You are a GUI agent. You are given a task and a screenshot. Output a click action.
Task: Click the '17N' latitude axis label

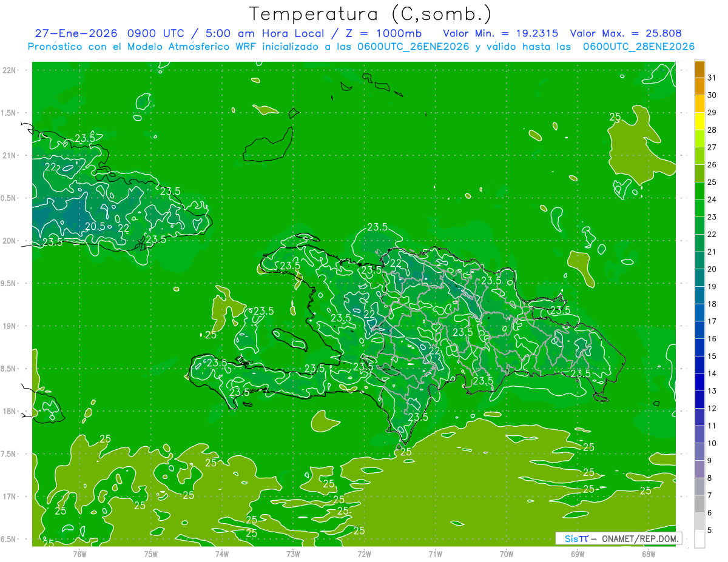coord(8,497)
